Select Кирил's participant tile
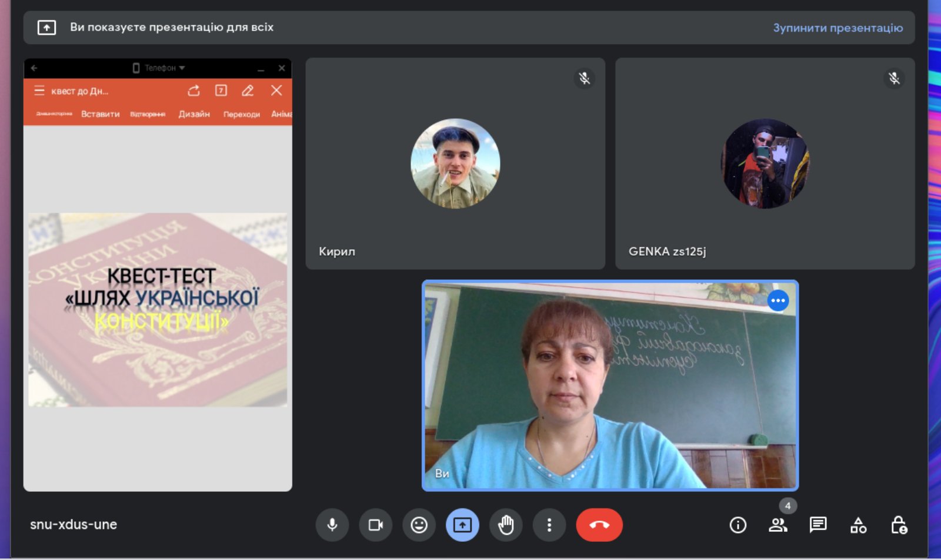The height and width of the screenshot is (560, 941). [455, 163]
